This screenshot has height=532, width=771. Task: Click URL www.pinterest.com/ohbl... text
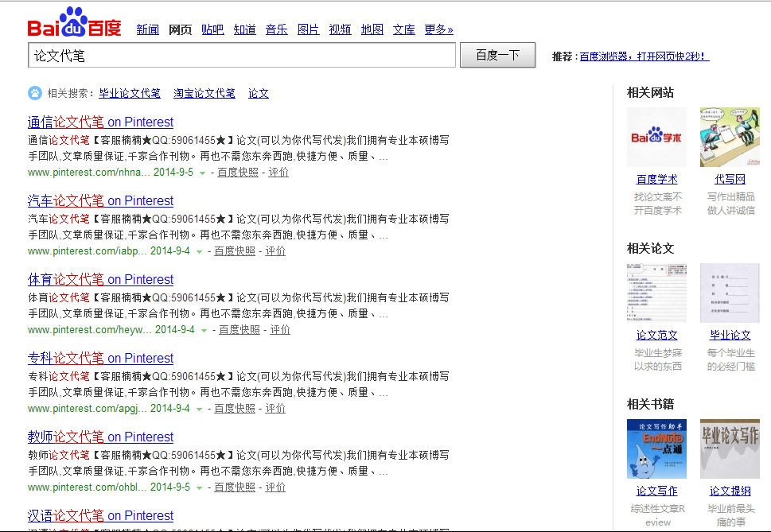[x=87, y=487]
